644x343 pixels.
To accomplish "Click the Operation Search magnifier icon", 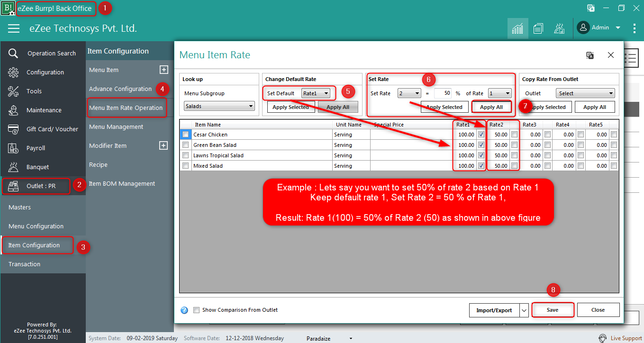I will pos(13,53).
